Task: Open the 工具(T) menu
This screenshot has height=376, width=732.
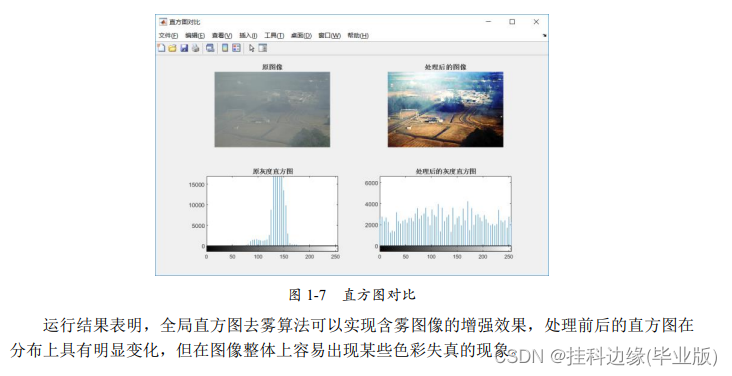Action: [x=274, y=35]
